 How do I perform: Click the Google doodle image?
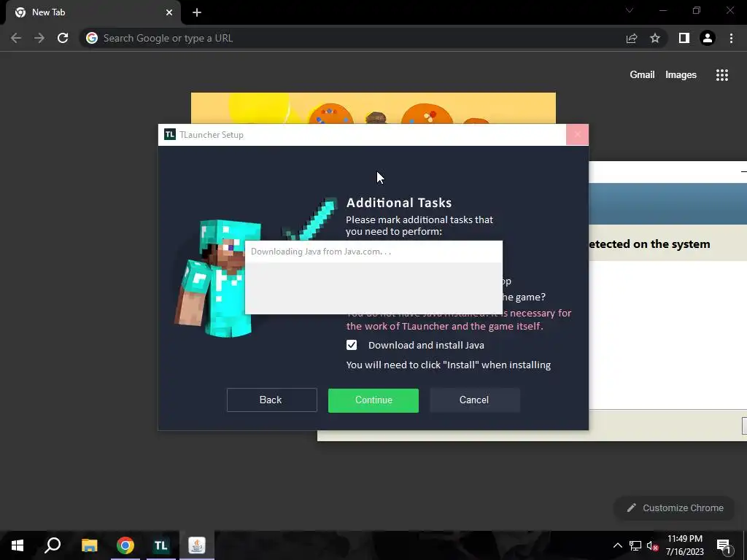coord(373,108)
